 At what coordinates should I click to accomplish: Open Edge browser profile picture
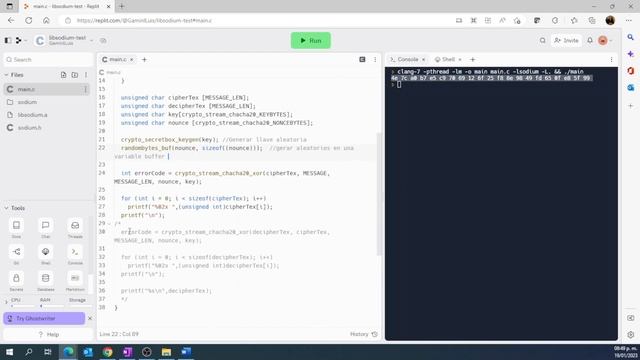610,20
